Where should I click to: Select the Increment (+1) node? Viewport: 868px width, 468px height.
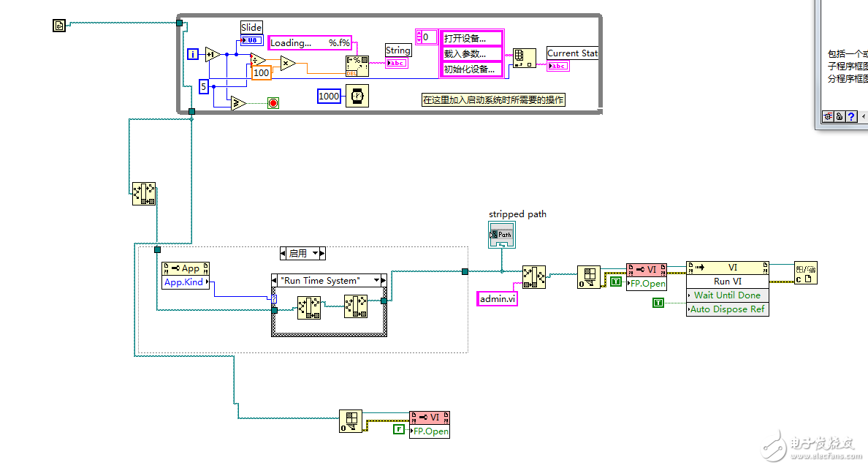(213, 54)
